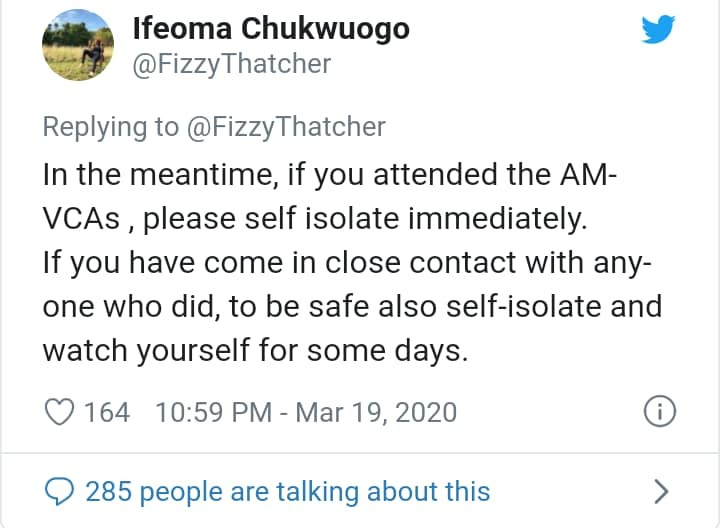The height and width of the screenshot is (528, 720).
Task: Open the tweet info icon
Action: click(660, 411)
